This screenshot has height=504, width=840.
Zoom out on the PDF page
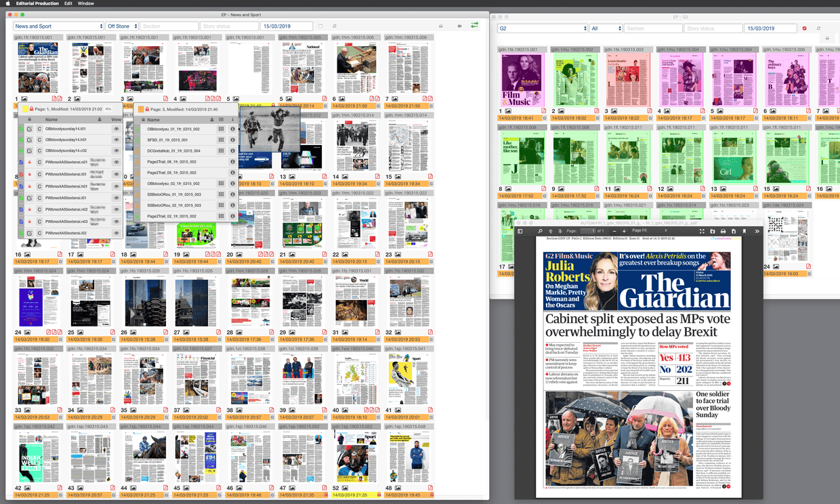point(614,231)
